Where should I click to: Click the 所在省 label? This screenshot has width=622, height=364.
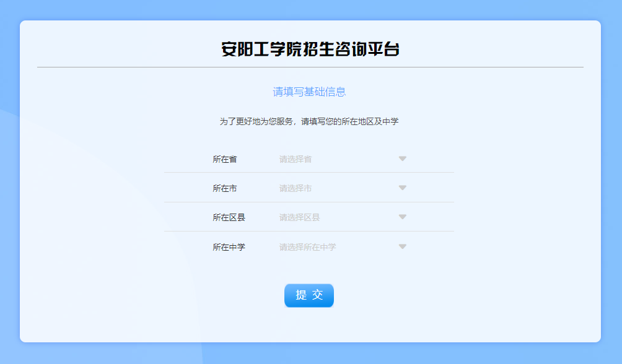(x=225, y=159)
